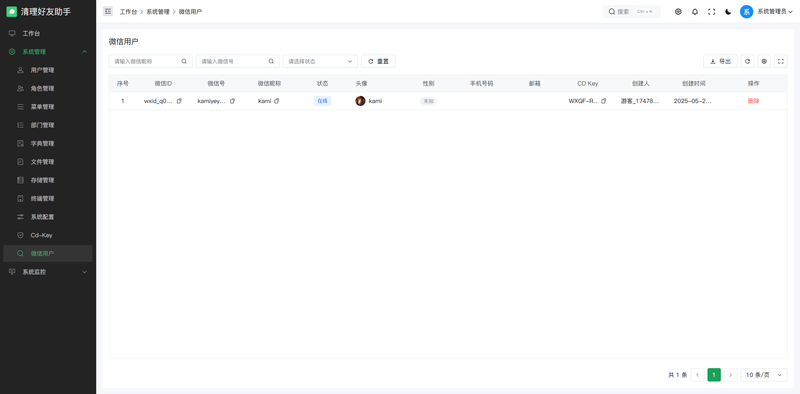
Task: Click the 重置 button
Action: (x=378, y=61)
